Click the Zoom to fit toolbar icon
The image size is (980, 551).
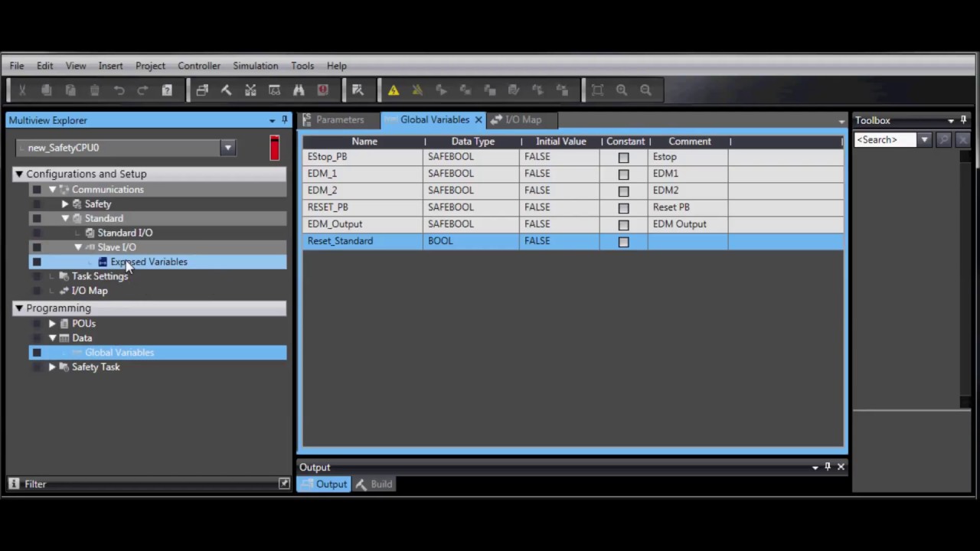pos(597,90)
